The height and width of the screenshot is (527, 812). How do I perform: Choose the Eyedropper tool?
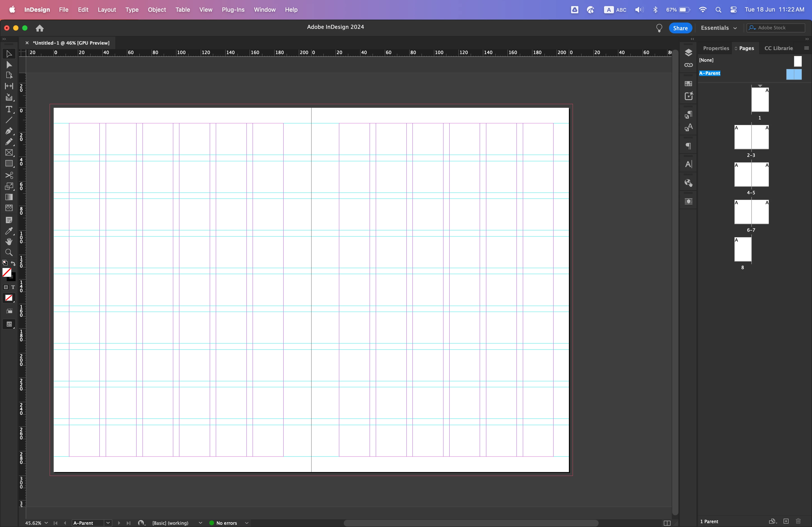click(x=9, y=231)
